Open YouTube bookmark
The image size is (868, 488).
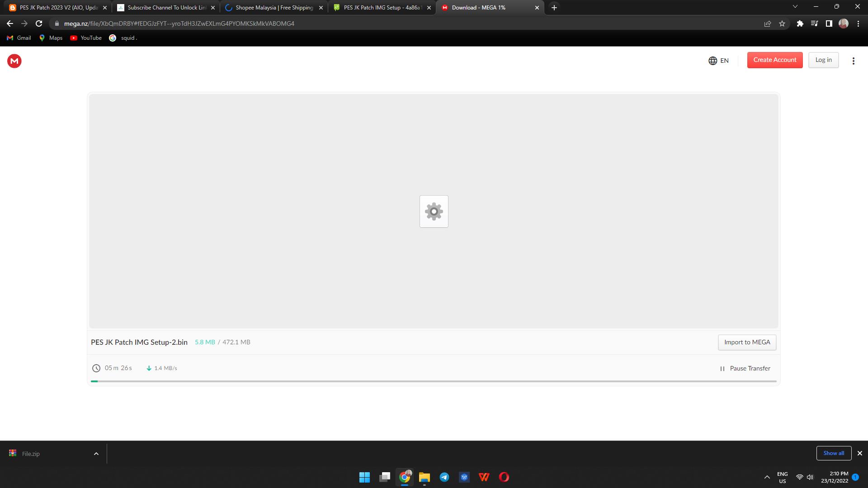click(x=86, y=38)
